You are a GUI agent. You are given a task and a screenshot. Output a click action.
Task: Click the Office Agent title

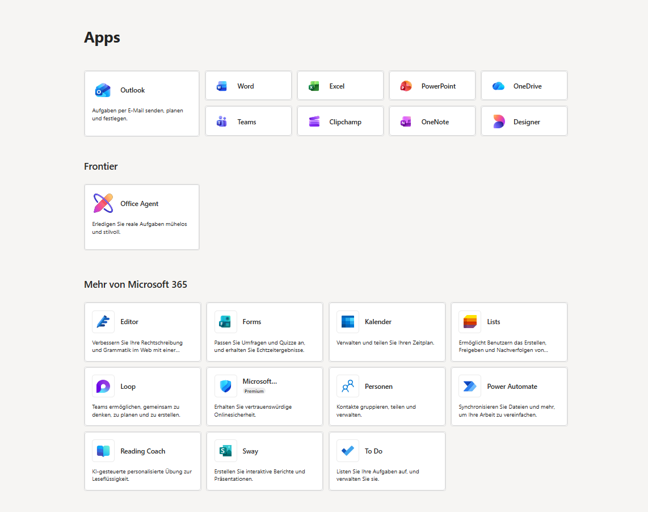point(139,204)
